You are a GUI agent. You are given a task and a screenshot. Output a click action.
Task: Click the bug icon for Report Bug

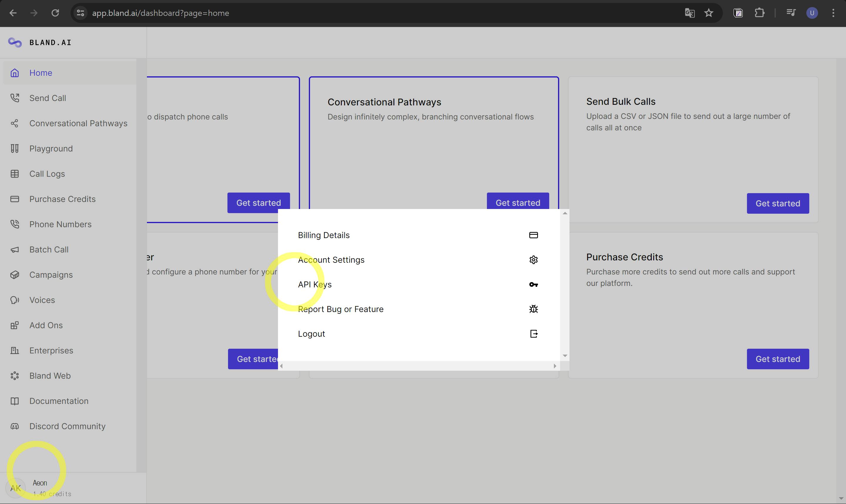pyautogui.click(x=533, y=309)
